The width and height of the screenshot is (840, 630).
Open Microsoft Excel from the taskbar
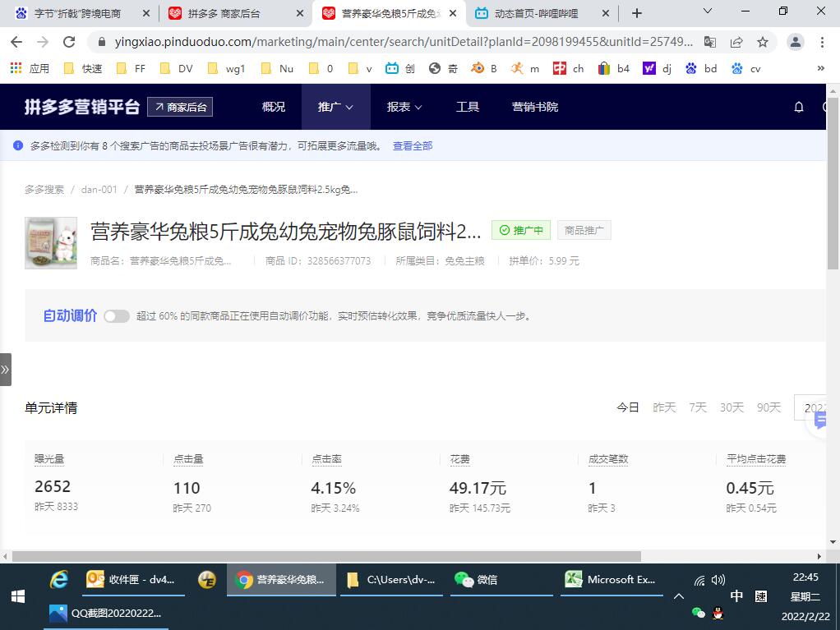(612, 580)
